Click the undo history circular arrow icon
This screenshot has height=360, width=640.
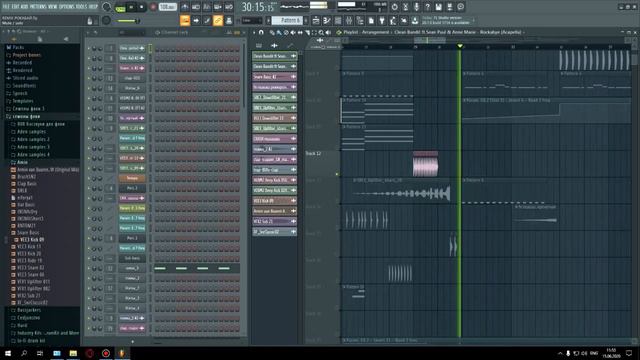point(394,7)
